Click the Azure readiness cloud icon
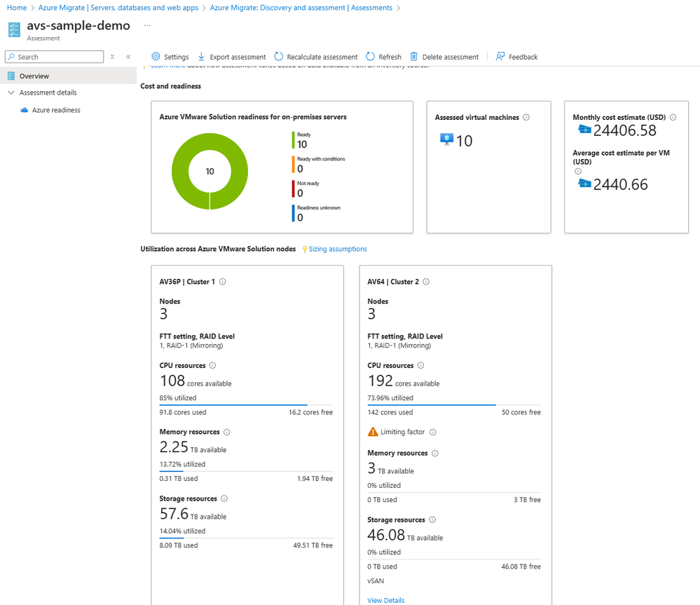The height and width of the screenshot is (605, 700). click(24, 110)
